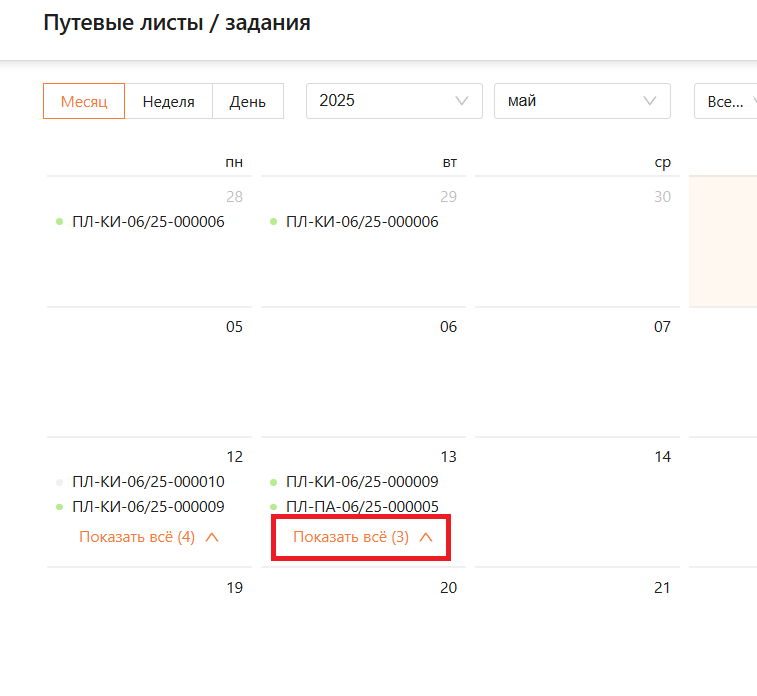Open the Все... filter dropdown
Screen dimensions: 757x696
(726, 101)
